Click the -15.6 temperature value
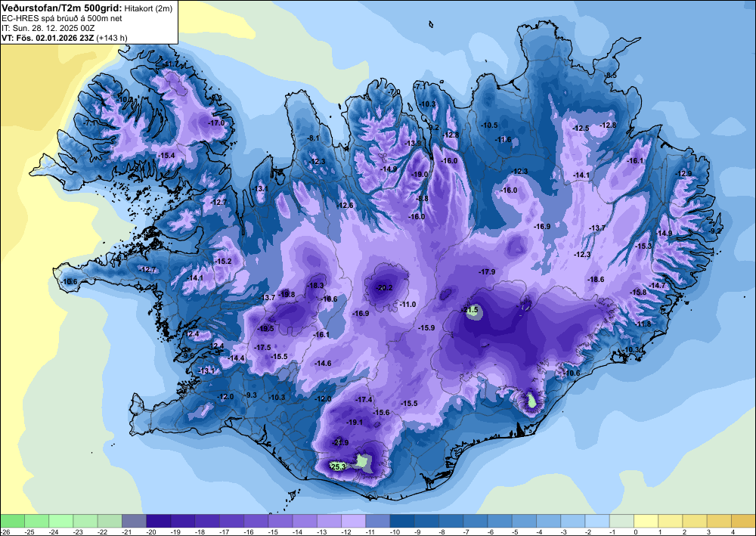 [381, 412]
